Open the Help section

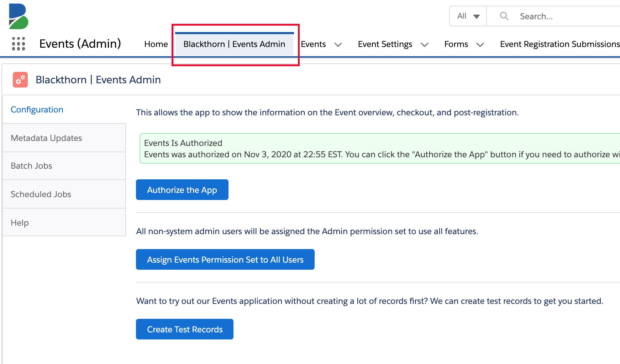(64, 223)
